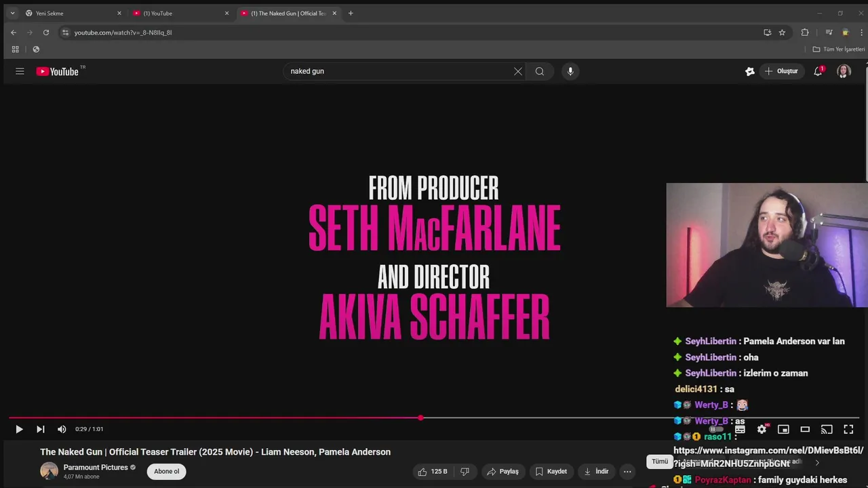
Task: Dislike the video
Action: tap(465, 472)
